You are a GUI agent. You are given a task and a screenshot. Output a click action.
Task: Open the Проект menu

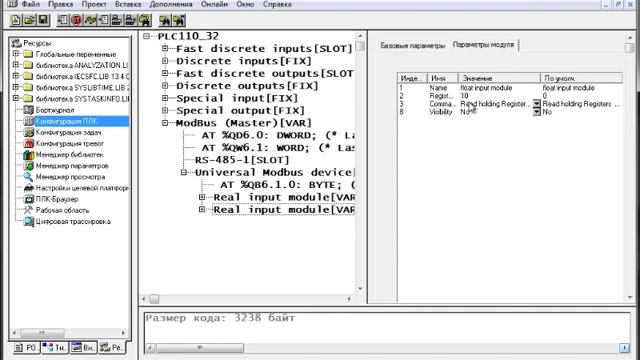pyautogui.click(x=94, y=4)
